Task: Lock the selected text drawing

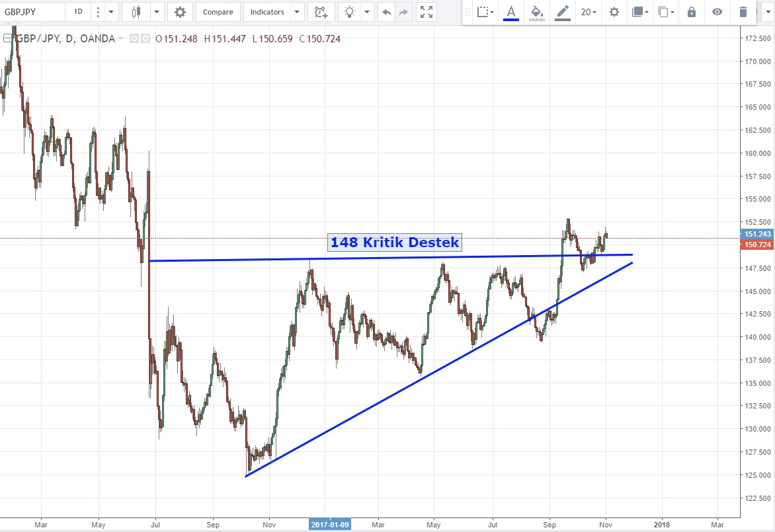Action: (x=692, y=12)
